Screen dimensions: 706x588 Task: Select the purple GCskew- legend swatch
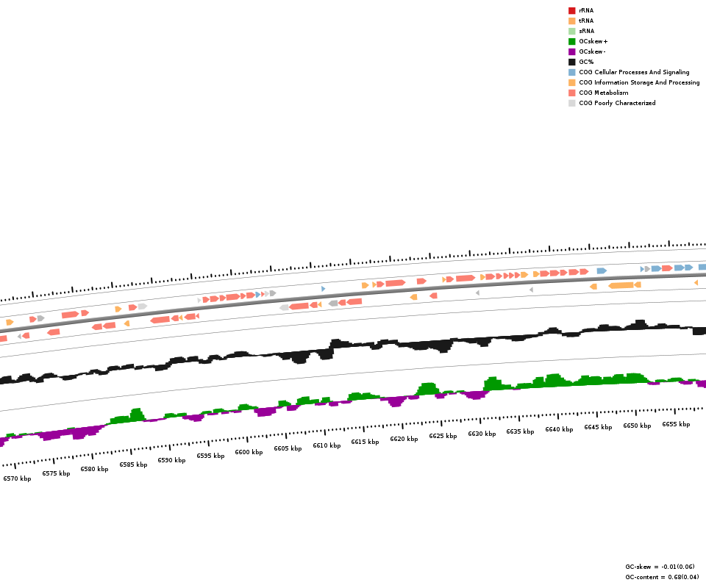[571, 51]
